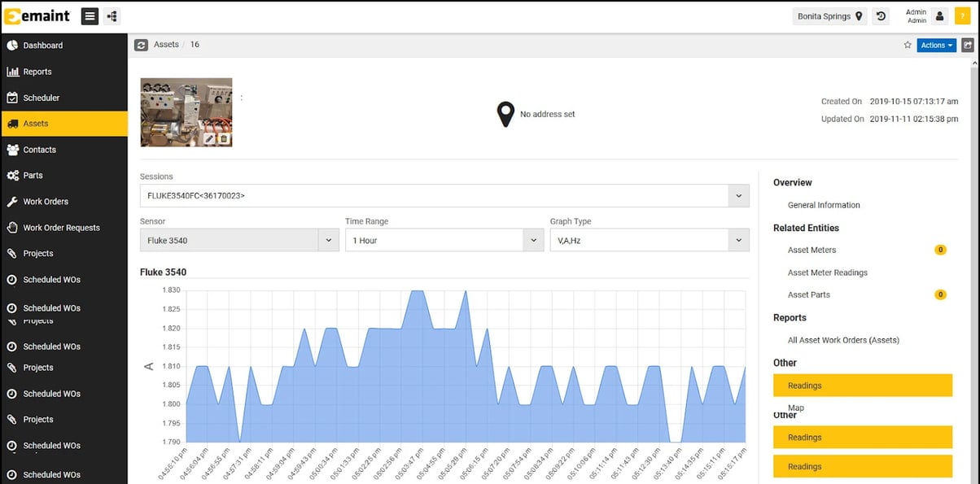The image size is (980, 484).
Task: Delete the asset photo using the trash icon
Action: (x=224, y=138)
